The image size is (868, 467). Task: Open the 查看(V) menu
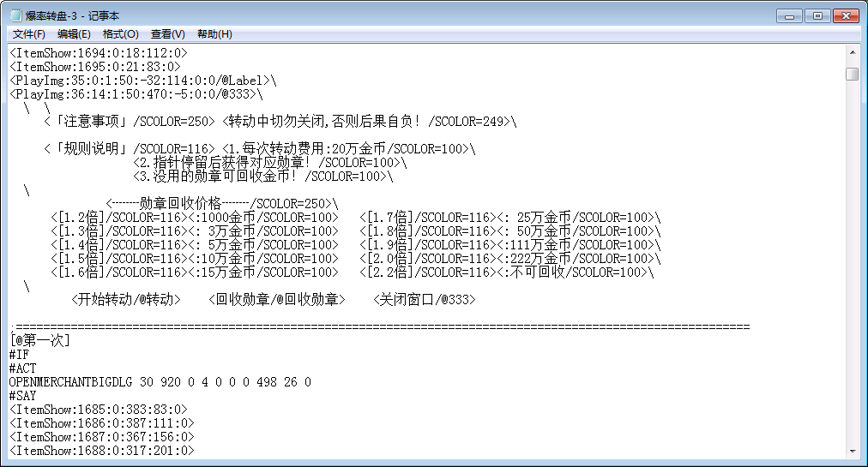point(167,34)
